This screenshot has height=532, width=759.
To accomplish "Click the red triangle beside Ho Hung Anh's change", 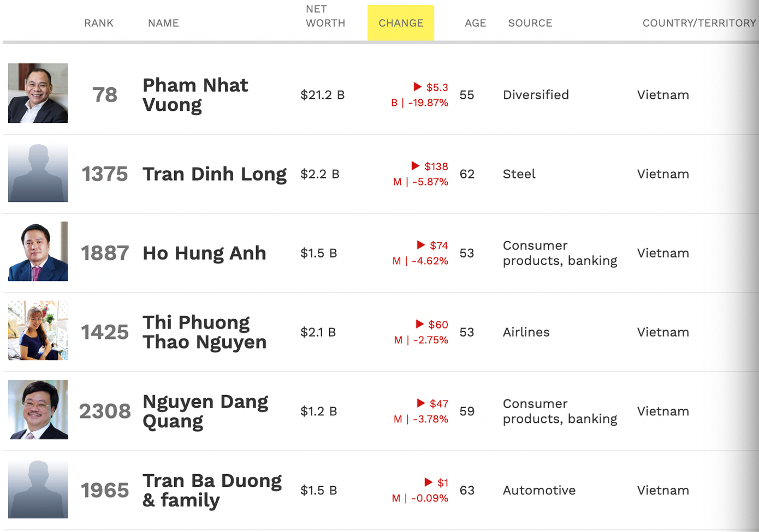I will point(420,245).
